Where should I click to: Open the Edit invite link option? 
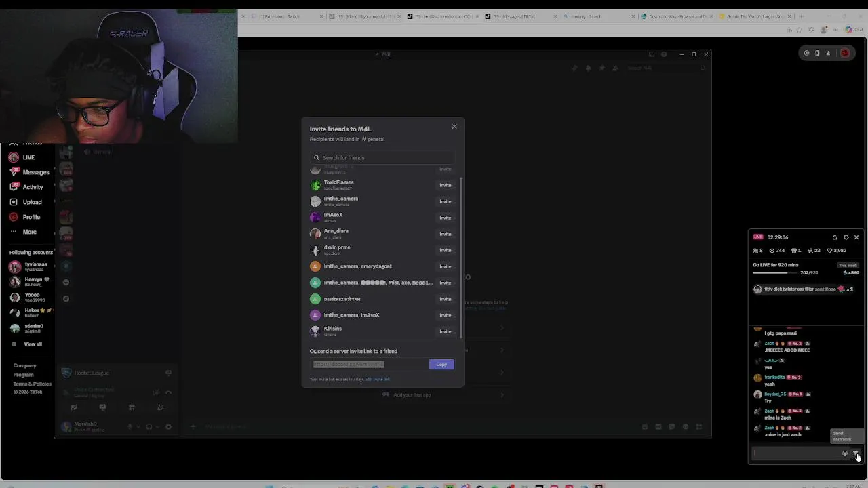pyautogui.click(x=378, y=379)
